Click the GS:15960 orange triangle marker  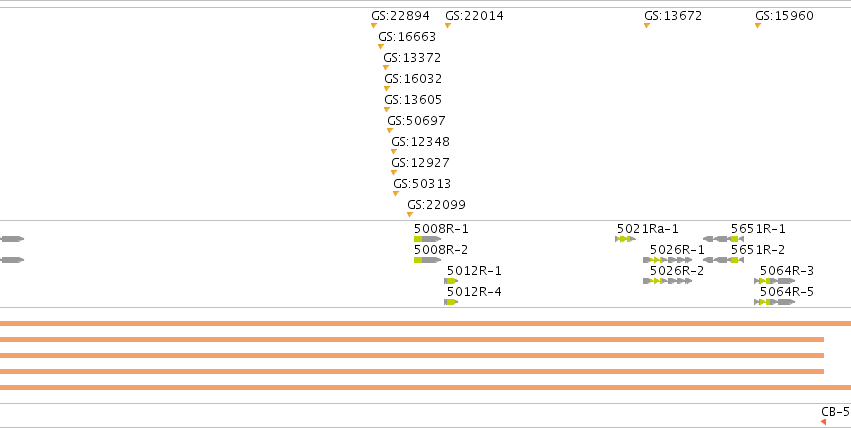[758, 25]
